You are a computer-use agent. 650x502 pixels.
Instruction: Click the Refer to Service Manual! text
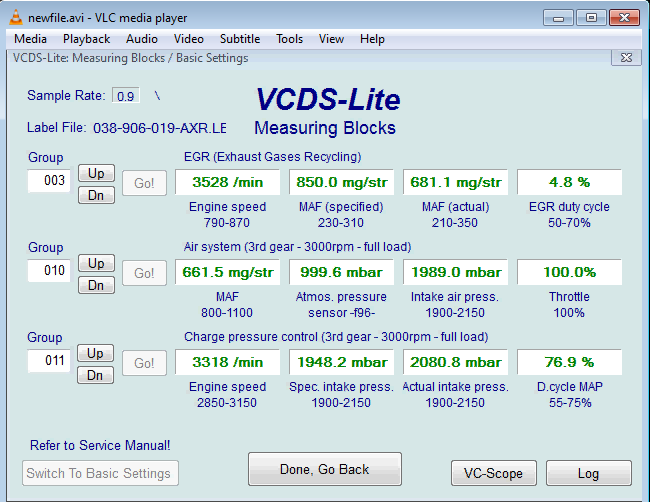100,445
